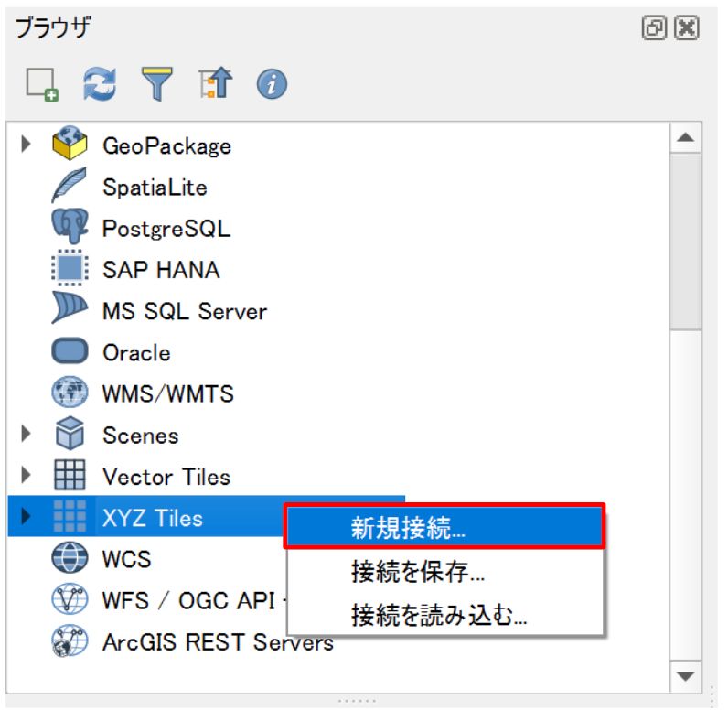Refresh the browser panel tree
The width and height of the screenshot is (728, 710).
click(x=100, y=84)
